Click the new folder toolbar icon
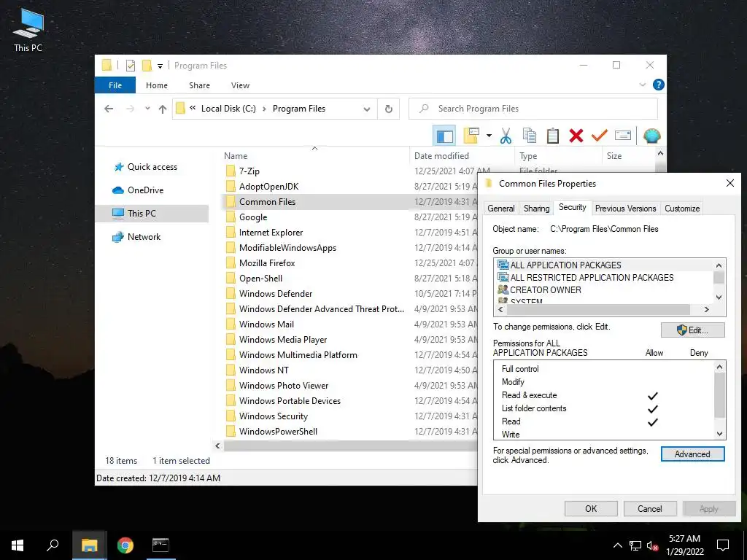The height and width of the screenshot is (560, 747). pos(471,136)
